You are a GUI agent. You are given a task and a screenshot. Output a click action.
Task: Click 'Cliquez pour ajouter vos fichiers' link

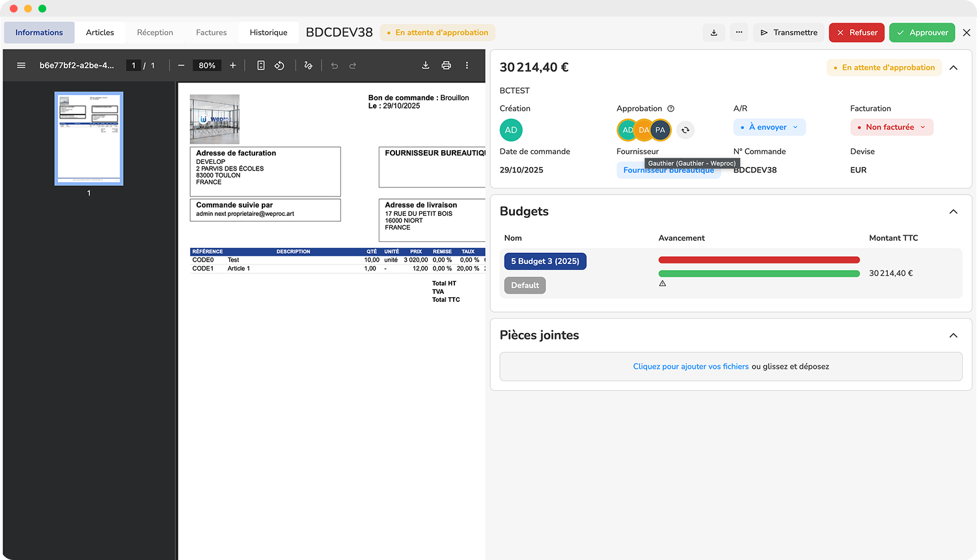click(690, 366)
